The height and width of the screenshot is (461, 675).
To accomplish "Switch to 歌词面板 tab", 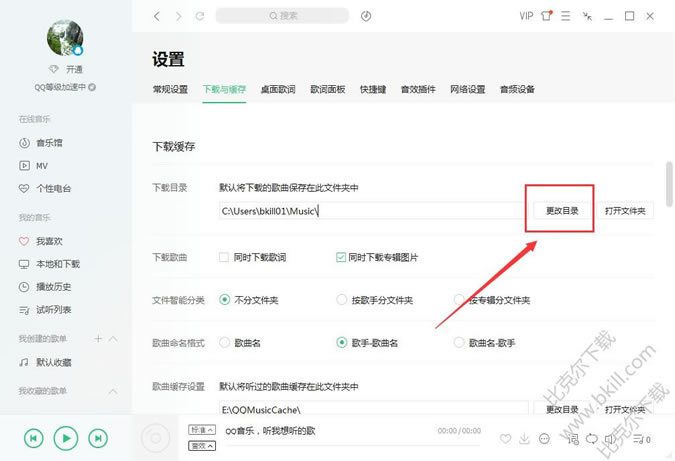I will [x=328, y=90].
